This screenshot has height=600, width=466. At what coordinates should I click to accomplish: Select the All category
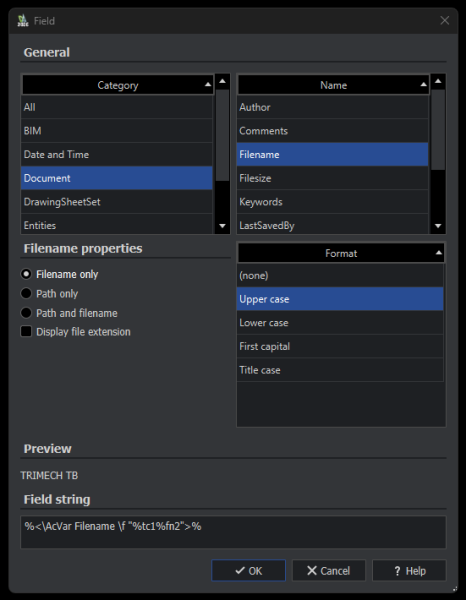117,107
